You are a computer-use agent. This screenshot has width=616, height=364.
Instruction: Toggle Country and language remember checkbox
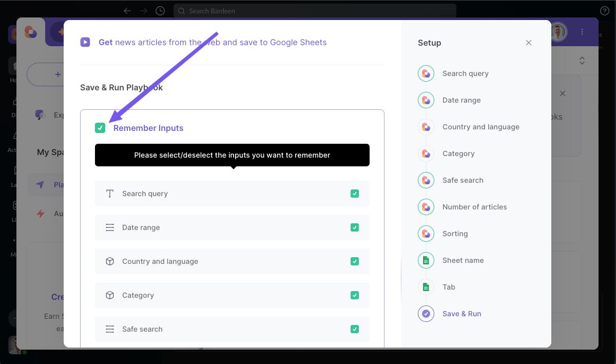click(355, 261)
